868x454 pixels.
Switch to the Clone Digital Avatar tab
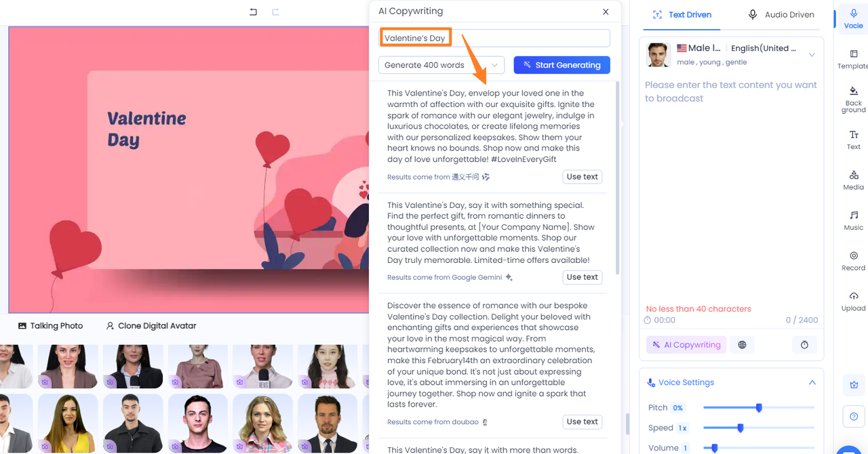point(151,326)
